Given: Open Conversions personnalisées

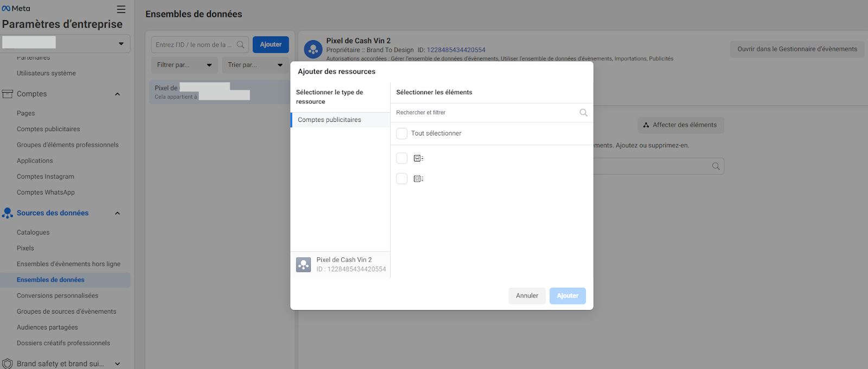Looking at the screenshot, I should pos(58,296).
